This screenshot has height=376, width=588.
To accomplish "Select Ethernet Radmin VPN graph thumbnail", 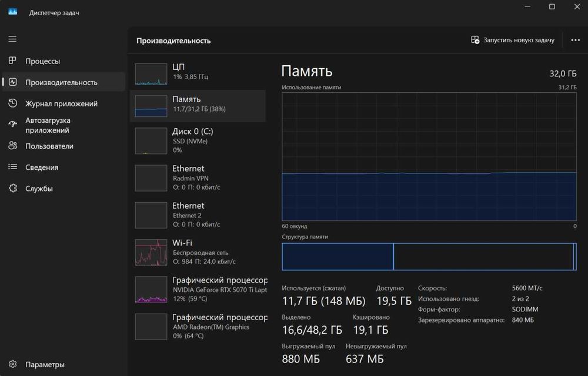I will click(151, 178).
